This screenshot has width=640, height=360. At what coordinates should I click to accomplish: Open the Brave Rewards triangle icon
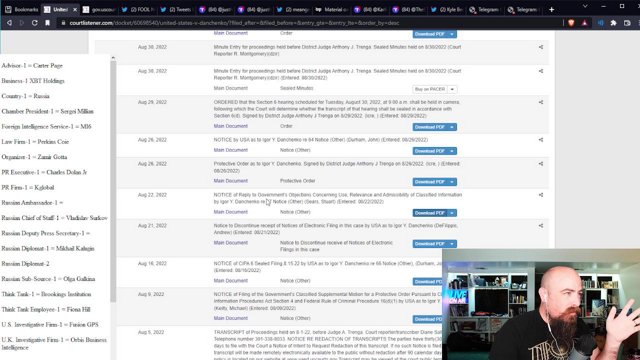(x=584, y=23)
